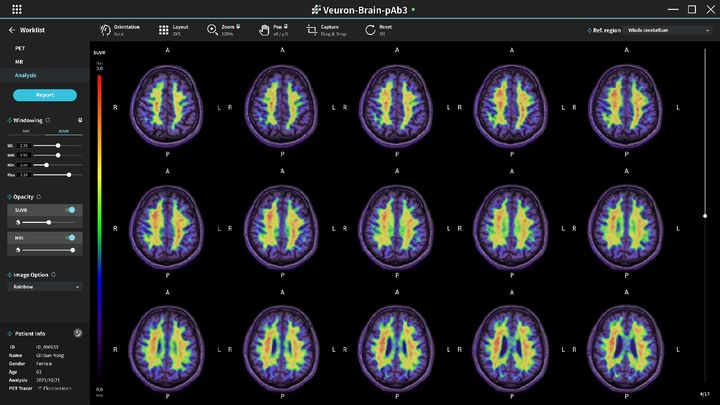Image resolution: width=720 pixels, height=405 pixels.
Task: Select first brain slice in top row
Action: (167, 105)
